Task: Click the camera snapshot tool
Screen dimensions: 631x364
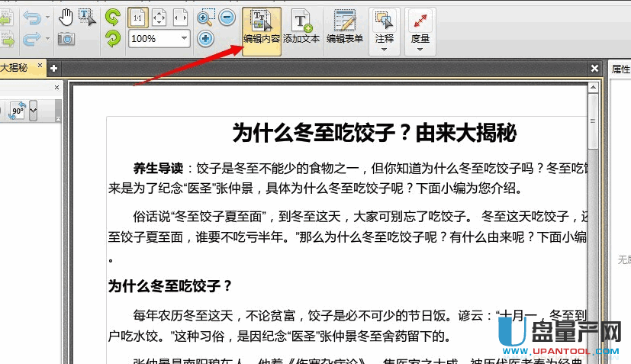Action: [x=66, y=38]
